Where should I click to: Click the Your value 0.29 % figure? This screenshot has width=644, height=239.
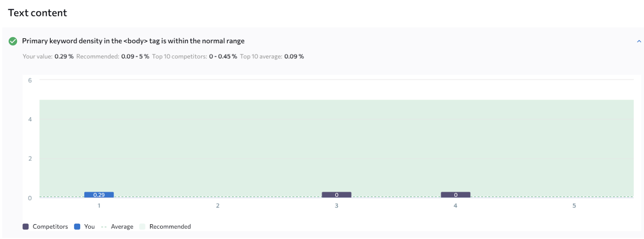(64, 56)
